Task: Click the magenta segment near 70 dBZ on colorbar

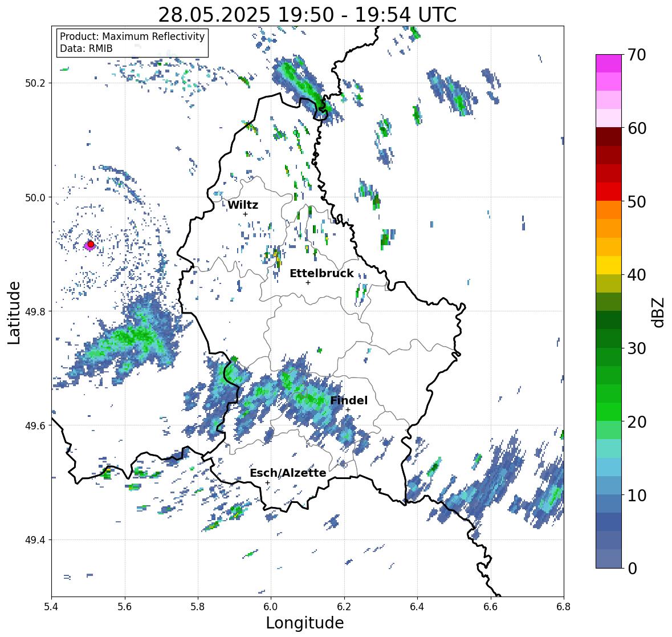Action: pyautogui.click(x=609, y=63)
